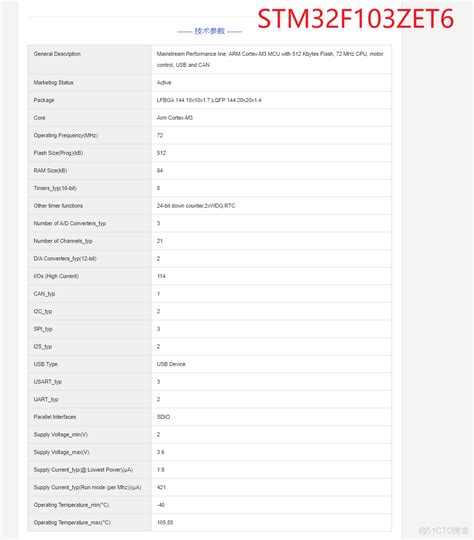The image size is (474, 540).
Task: Click the Operating Frequency(MHz) label
Action: pos(66,135)
